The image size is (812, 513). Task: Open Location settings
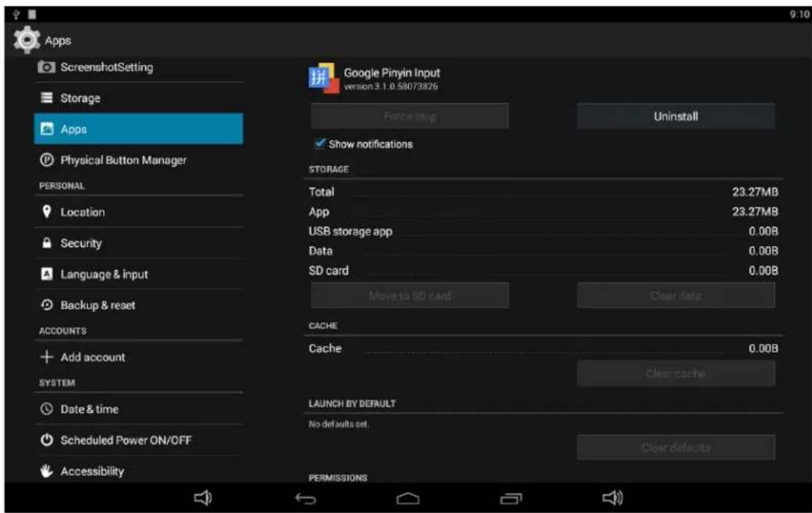138,211
